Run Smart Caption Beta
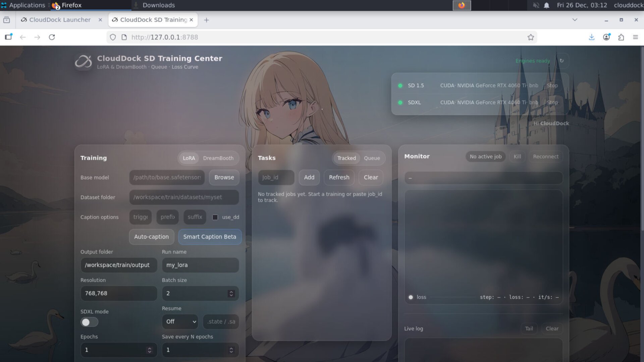 pyautogui.click(x=210, y=237)
